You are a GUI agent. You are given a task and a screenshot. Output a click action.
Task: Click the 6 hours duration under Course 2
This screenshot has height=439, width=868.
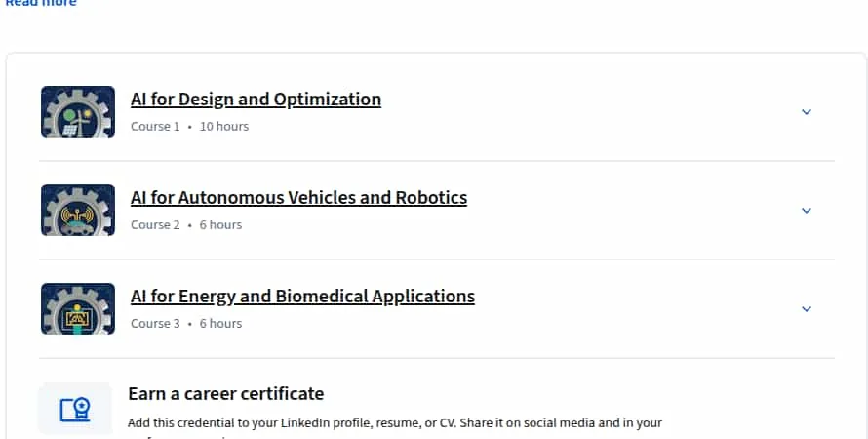pyautogui.click(x=220, y=224)
